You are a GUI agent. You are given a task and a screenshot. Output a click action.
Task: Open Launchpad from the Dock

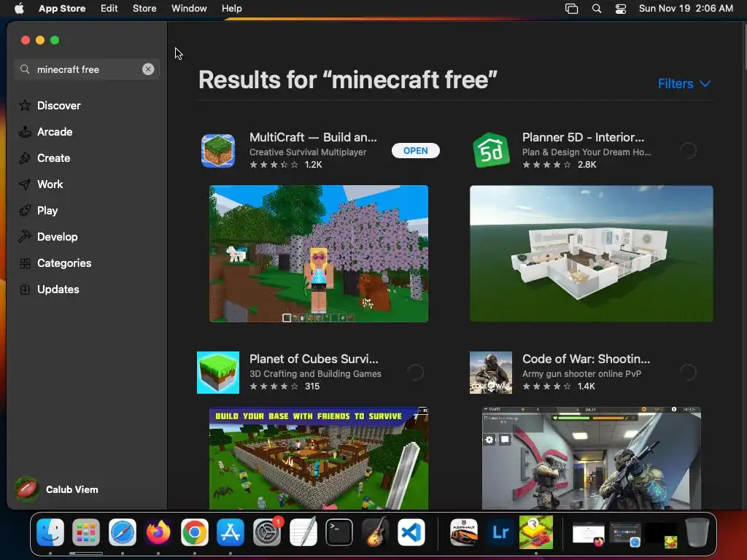(x=86, y=532)
